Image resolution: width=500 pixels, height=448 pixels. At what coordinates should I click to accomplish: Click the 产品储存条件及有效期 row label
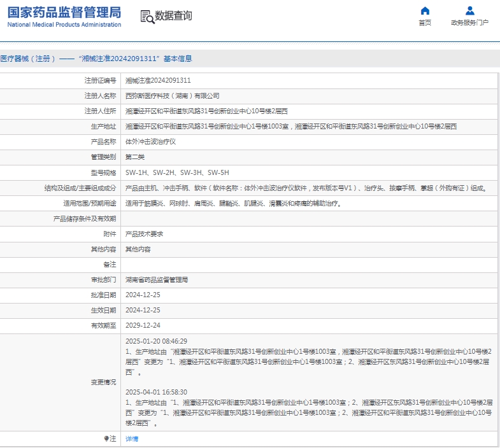coord(85,219)
